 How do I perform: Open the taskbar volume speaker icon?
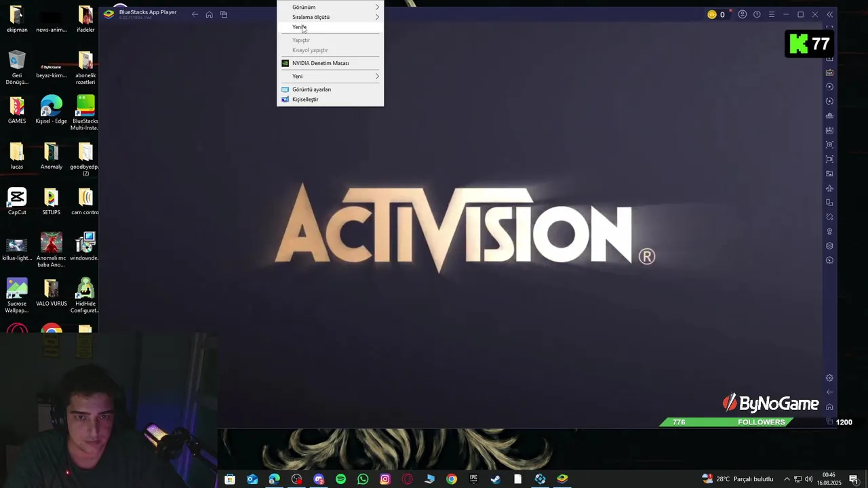[x=809, y=479]
